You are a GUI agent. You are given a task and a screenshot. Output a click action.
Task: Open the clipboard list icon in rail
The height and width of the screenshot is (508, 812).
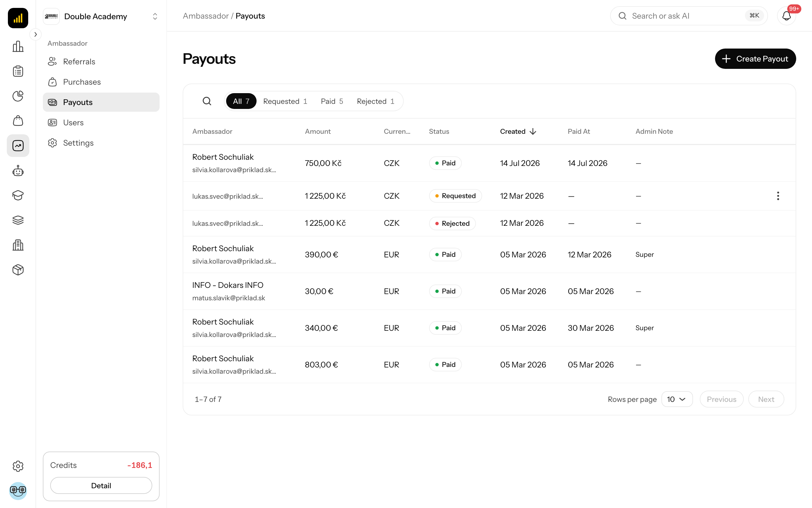coord(18,71)
